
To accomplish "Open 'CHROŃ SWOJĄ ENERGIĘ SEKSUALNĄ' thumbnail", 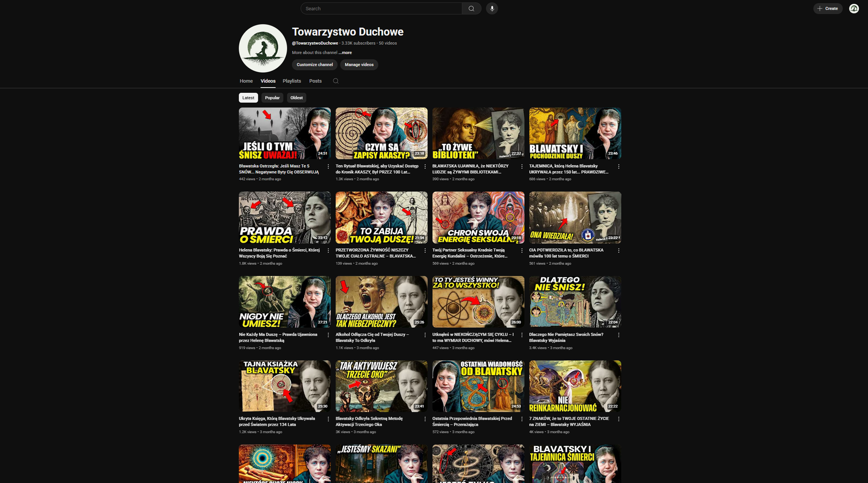I will (x=478, y=218).
